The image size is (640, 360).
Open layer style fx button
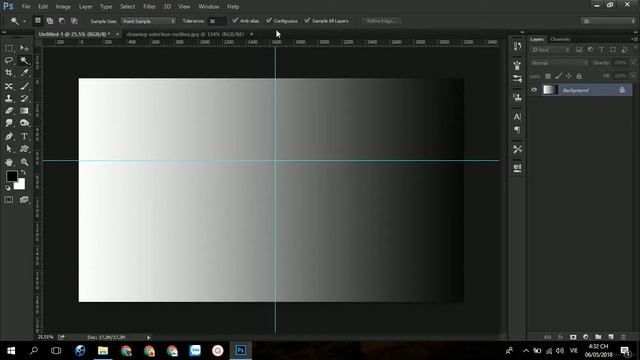point(560,337)
